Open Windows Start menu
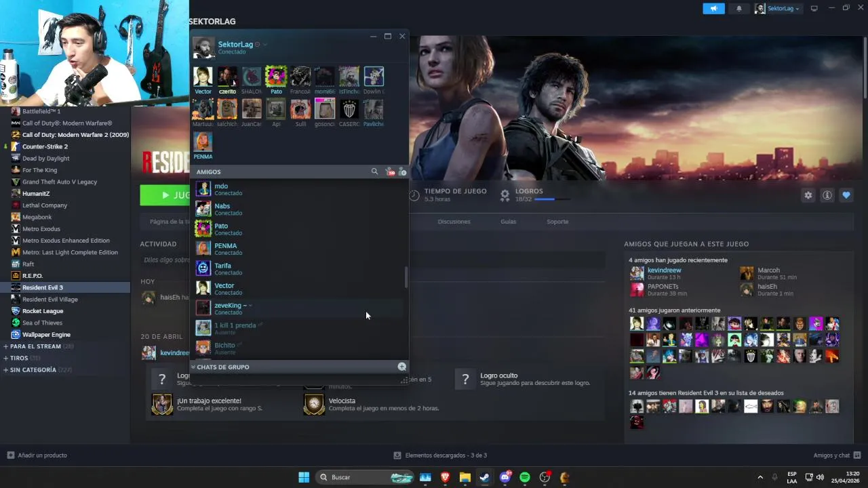 304,477
